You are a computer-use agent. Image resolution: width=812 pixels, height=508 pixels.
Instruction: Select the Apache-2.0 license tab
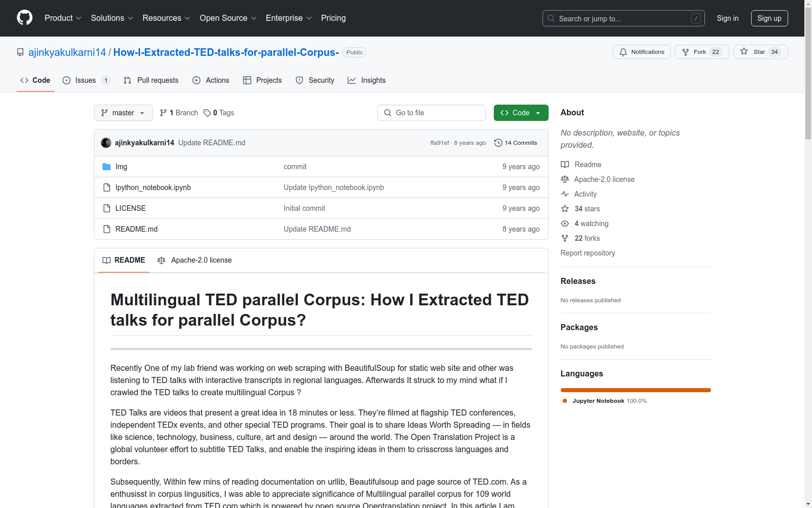click(x=194, y=260)
